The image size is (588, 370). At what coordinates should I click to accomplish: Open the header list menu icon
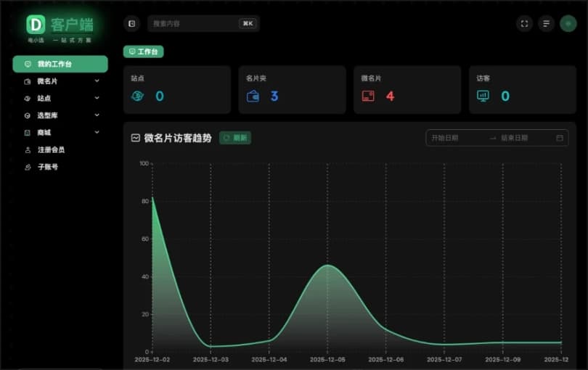[546, 24]
